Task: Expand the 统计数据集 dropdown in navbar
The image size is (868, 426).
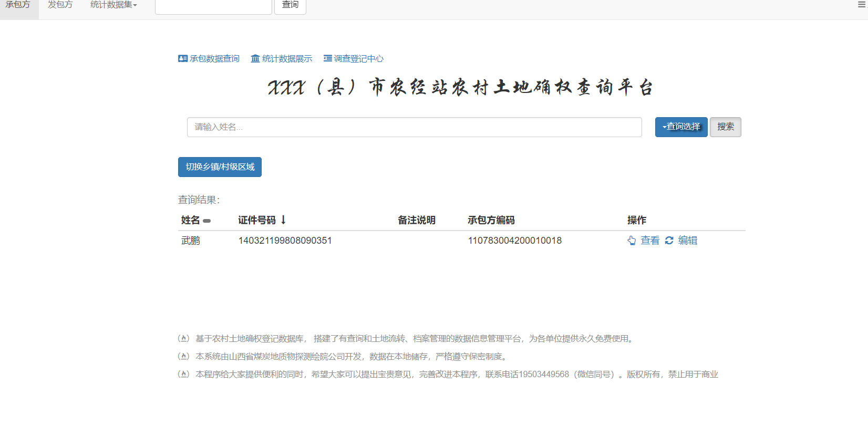Action: (x=113, y=5)
